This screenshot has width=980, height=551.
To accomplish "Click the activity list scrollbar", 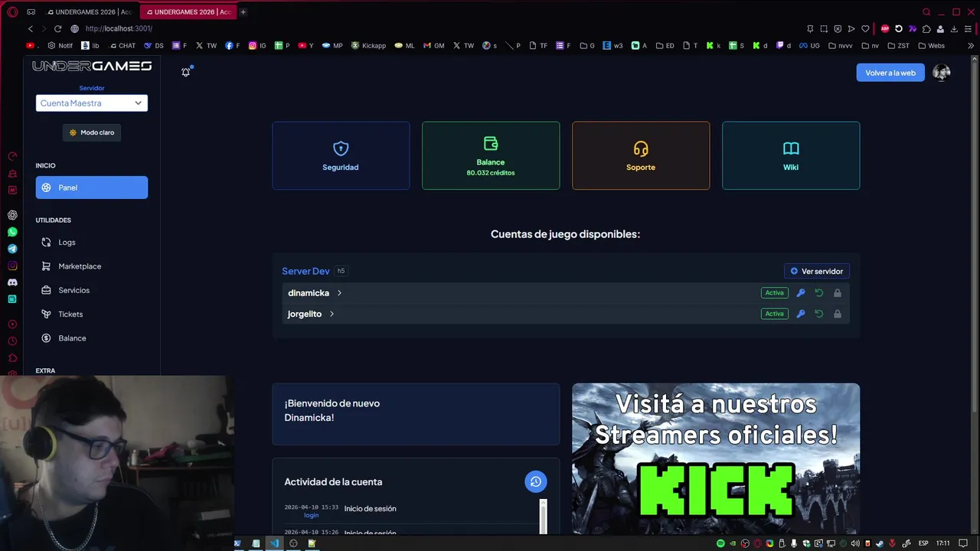I will click(x=543, y=517).
